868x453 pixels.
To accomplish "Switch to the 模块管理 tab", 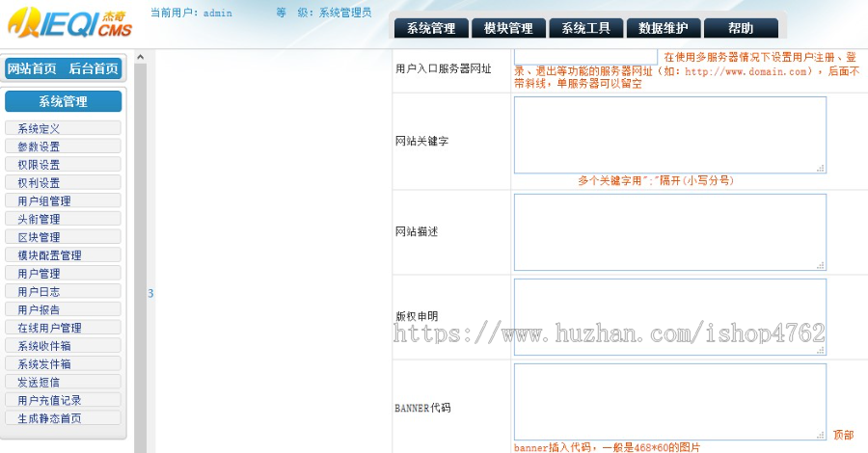I will 508,29.
